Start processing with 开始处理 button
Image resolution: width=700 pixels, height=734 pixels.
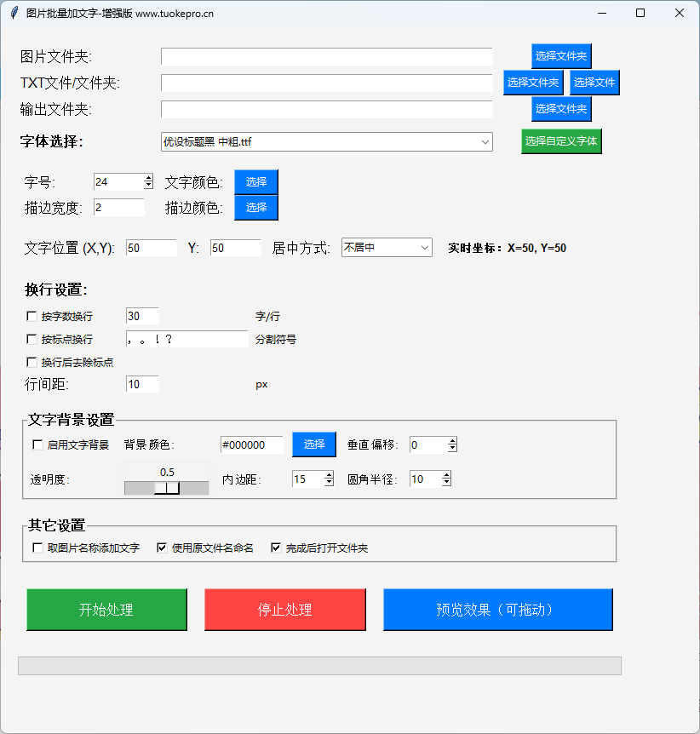106,610
